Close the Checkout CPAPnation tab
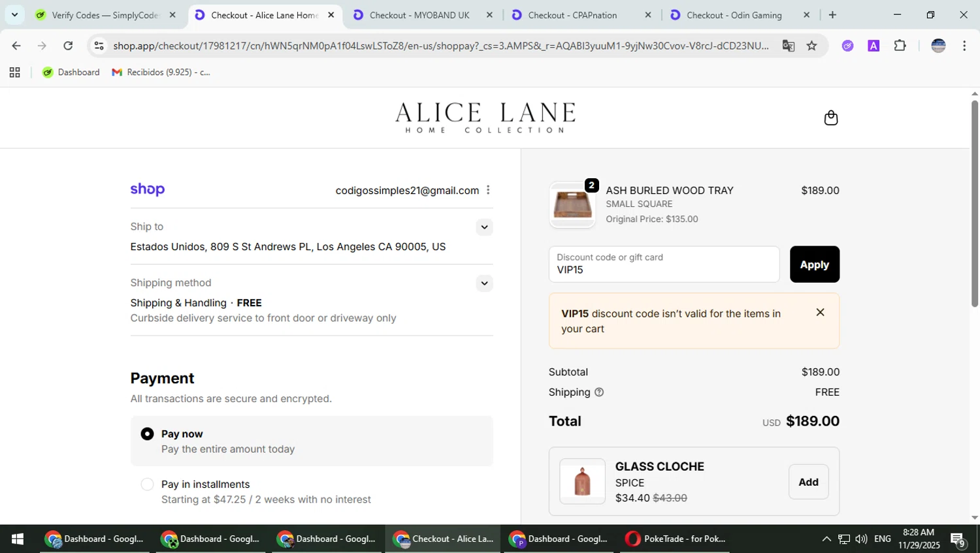980x553 pixels. (648, 15)
